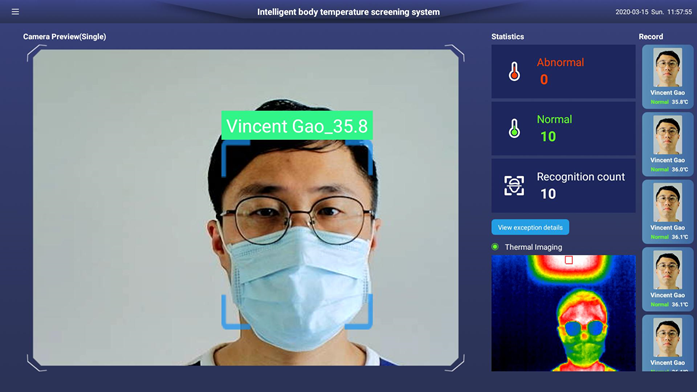Click View exception details button
Image resolution: width=697 pixels, height=392 pixels.
tap(530, 227)
